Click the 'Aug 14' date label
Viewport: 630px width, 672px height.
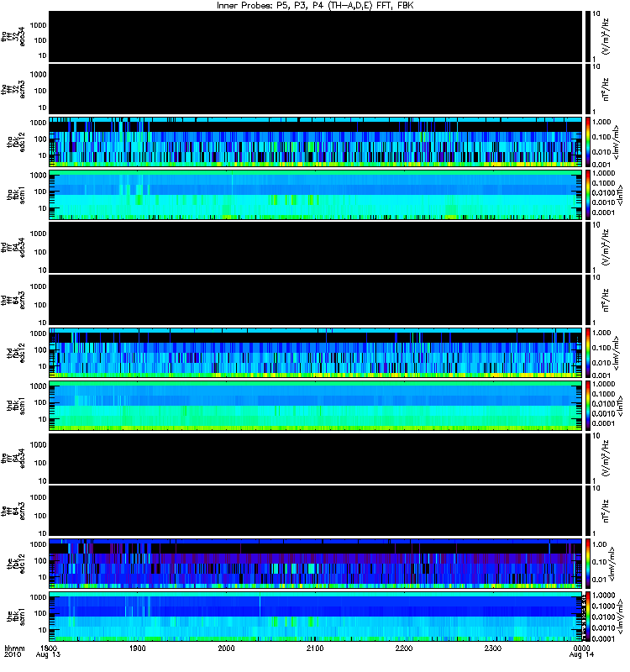click(581, 654)
